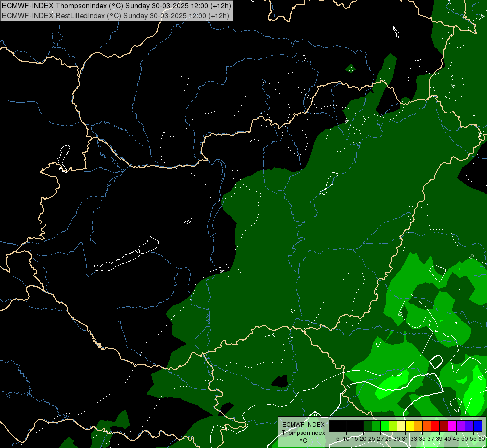Screen dimensions: 487x448
Task: Select the magenta 40–45 legend swatch
Action: click(452, 426)
